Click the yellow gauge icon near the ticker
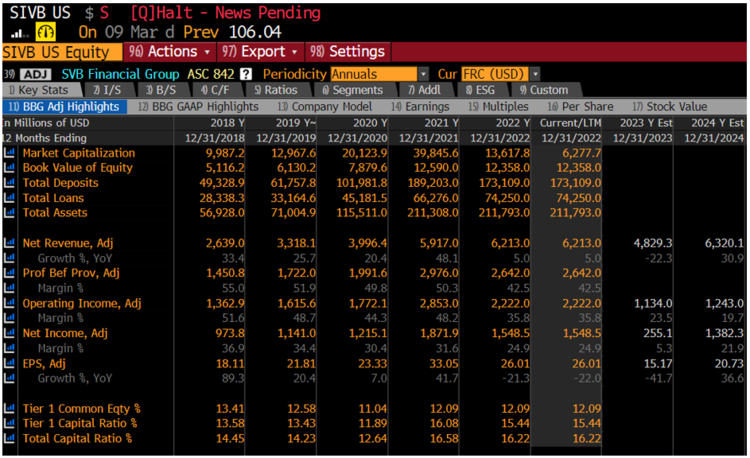 point(46,31)
